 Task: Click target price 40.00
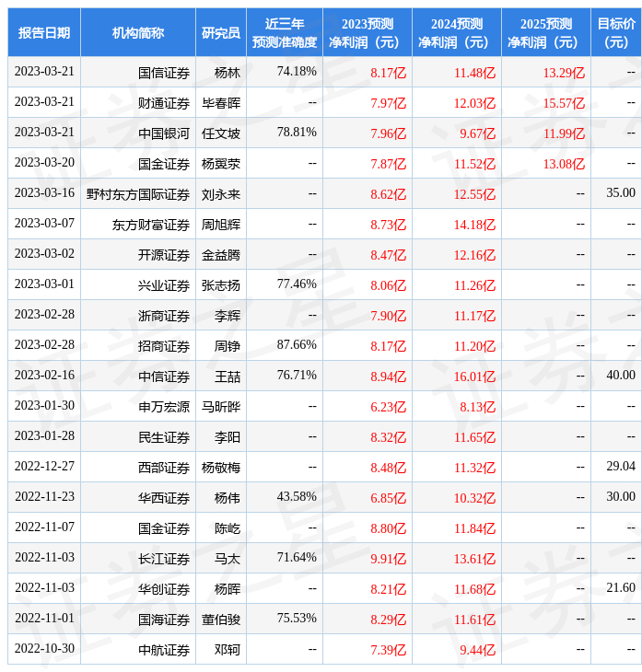(x=621, y=375)
